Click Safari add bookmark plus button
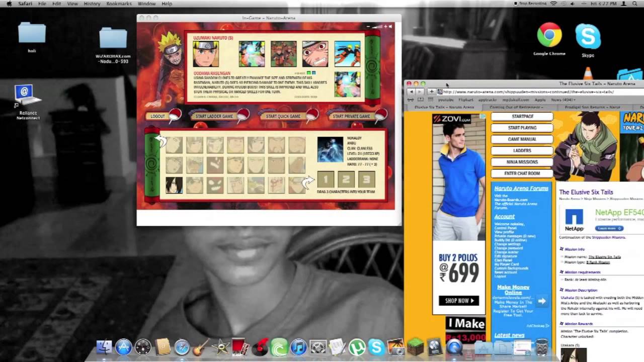 click(431, 92)
